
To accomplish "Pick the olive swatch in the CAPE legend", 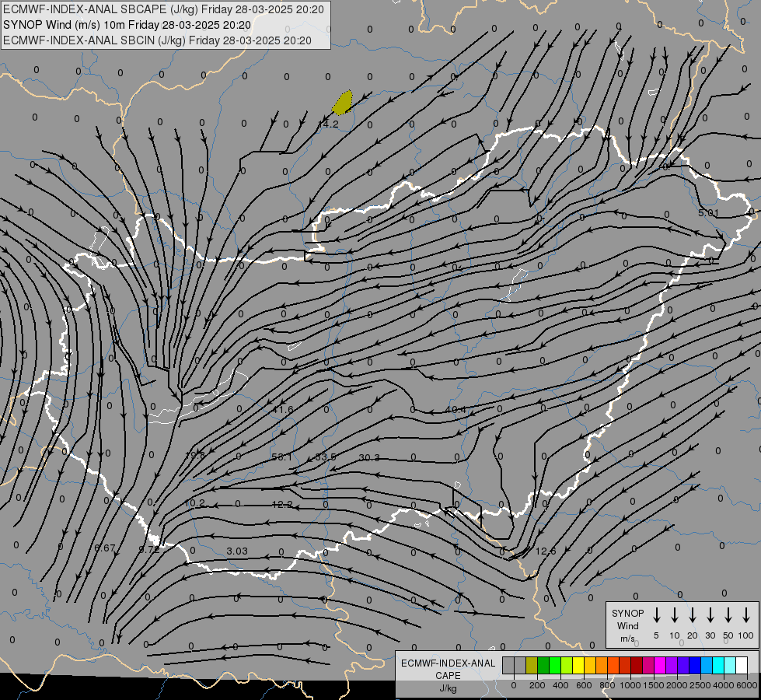I will 532,665.
